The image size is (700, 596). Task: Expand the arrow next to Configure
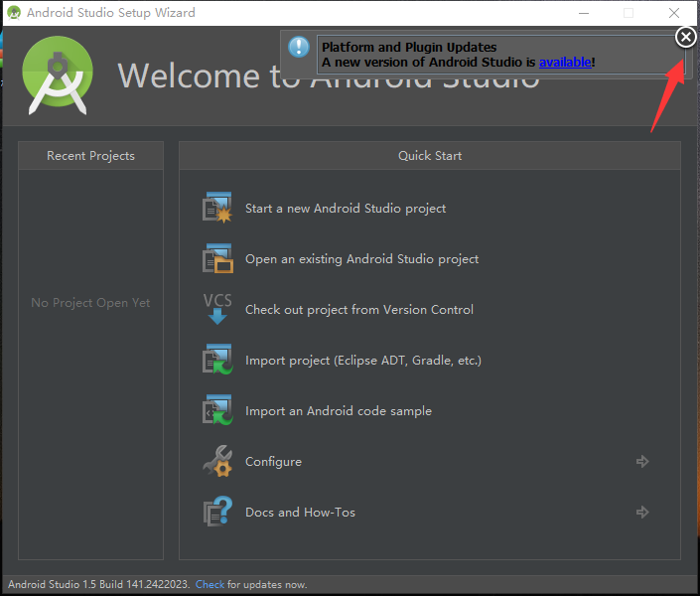coord(642,461)
